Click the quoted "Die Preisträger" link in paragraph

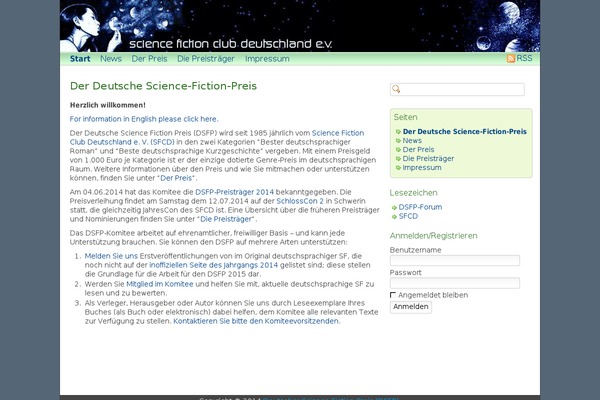[226, 219]
